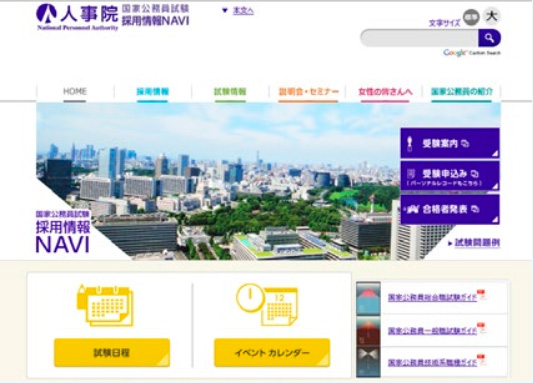The width and height of the screenshot is (533, 383).
Task: Open 国家公務員総合職試験ガイド link
Action: pos(432,297)
